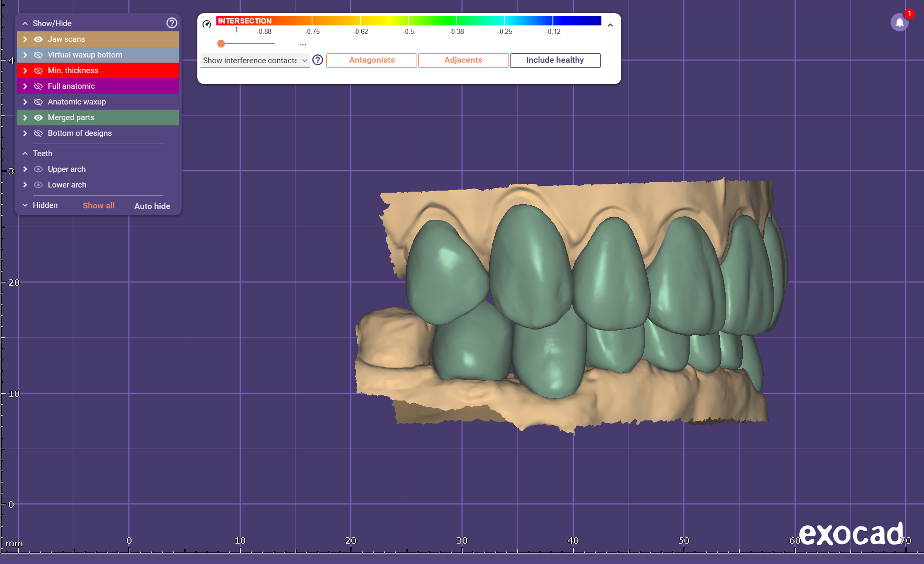Collapse the Teeth section

click(25, 154)
